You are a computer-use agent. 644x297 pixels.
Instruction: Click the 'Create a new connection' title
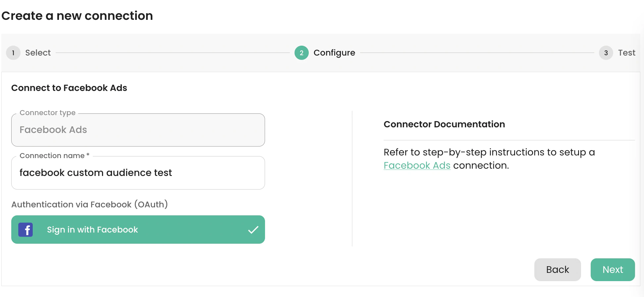coord(77,16)
